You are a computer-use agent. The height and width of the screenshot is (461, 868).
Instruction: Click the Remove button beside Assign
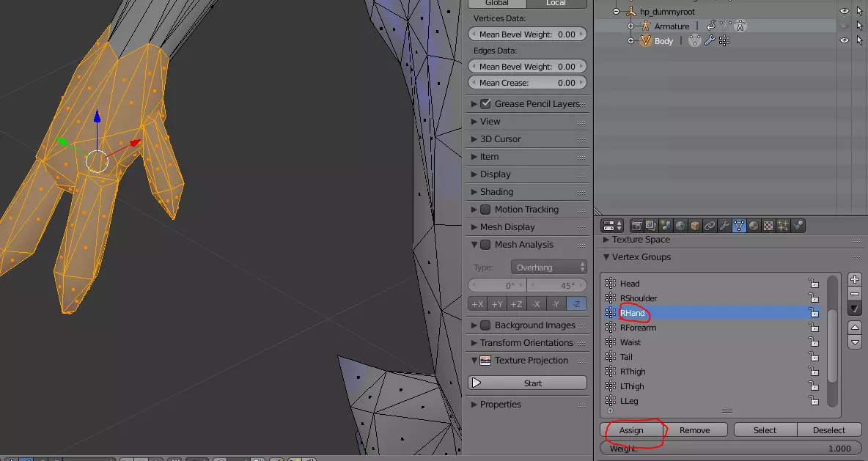695,430
